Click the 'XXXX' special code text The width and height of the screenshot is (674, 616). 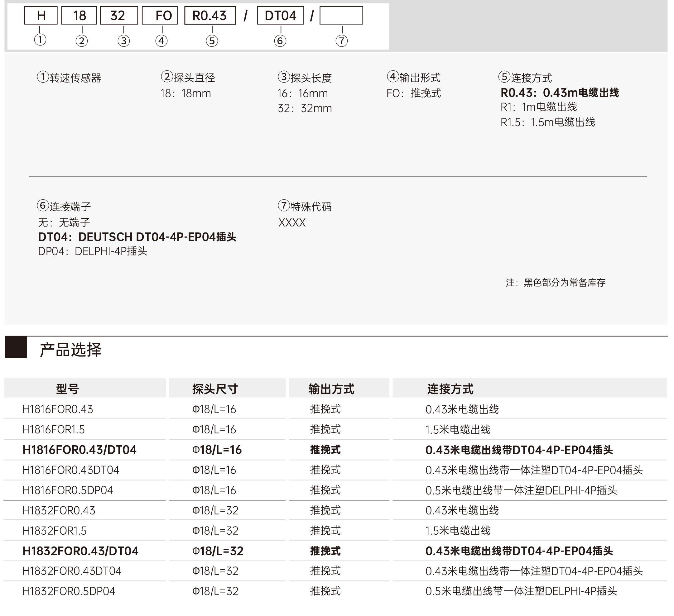click(x=292, y=222)
